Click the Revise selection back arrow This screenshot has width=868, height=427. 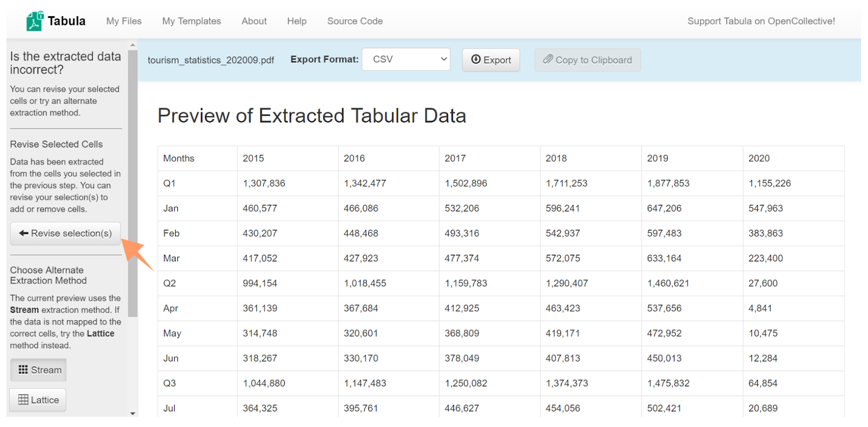tap(24, 233)
